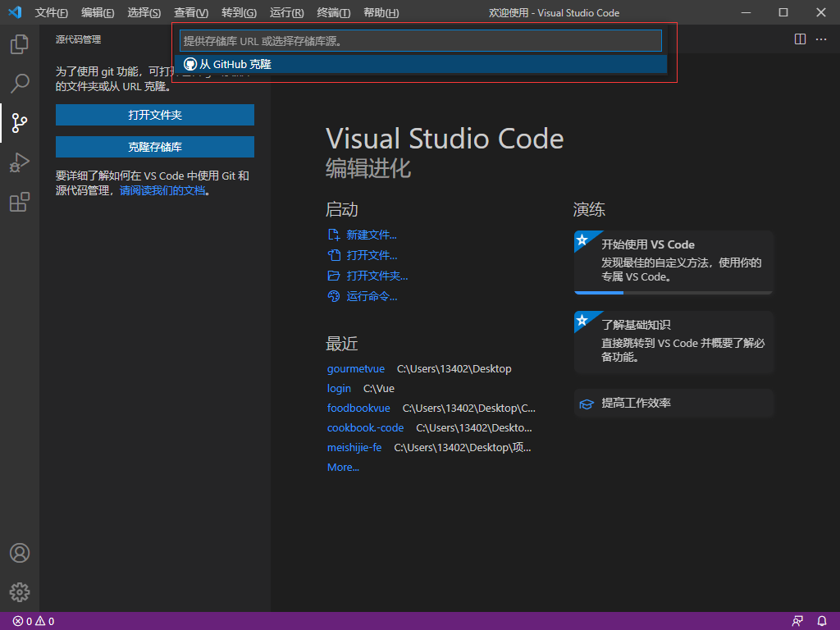Click the open file icon beside 打开文件
Image resolution: width=840 pixels, height=630 pixels.
[x=334, y=255]
